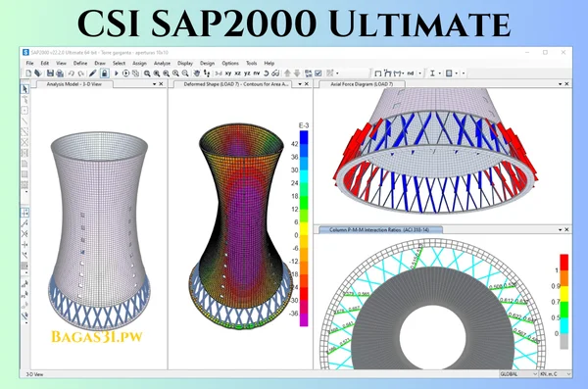The image size is (588, 389).
Task: Expand the dropdown beside nd button
Action: 419,73
